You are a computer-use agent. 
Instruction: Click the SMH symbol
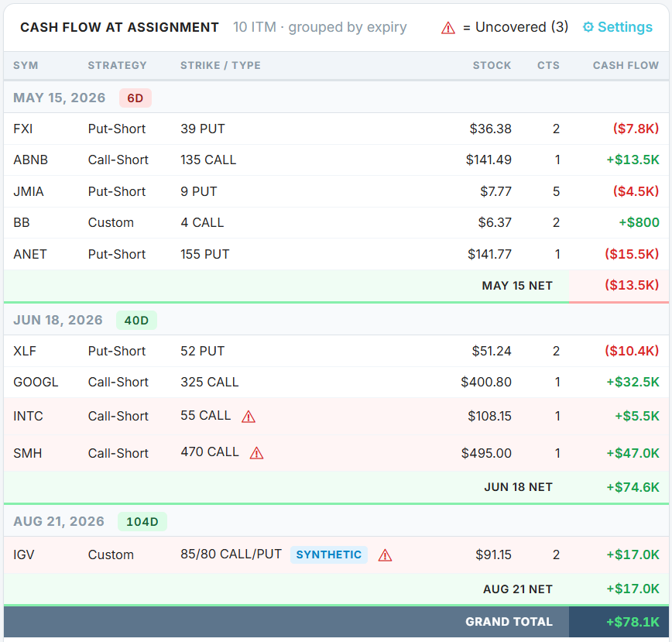click(x=27, y=453)
